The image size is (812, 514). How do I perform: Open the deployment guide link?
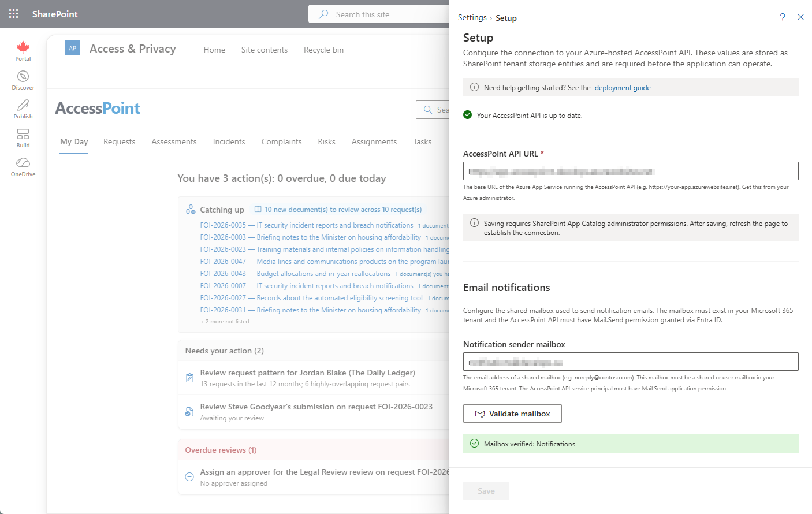click(623, 88)
